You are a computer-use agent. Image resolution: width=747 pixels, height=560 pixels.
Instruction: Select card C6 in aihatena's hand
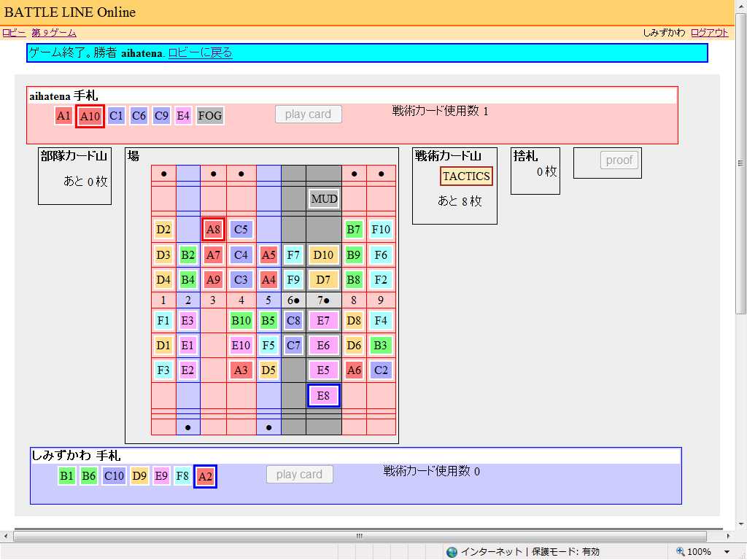(x=139, y=116)
